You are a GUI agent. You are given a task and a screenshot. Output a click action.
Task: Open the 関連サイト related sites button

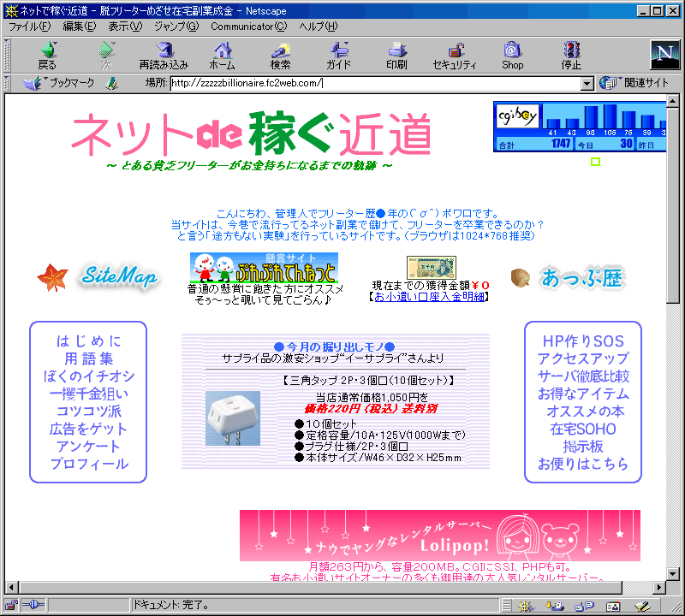[634, 83]
